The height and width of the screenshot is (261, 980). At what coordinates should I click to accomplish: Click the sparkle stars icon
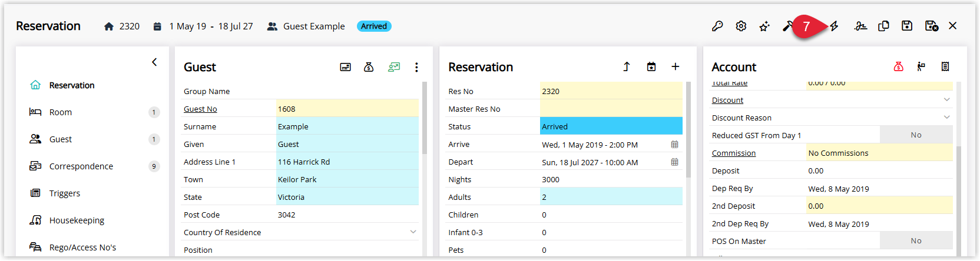[764, 26]
